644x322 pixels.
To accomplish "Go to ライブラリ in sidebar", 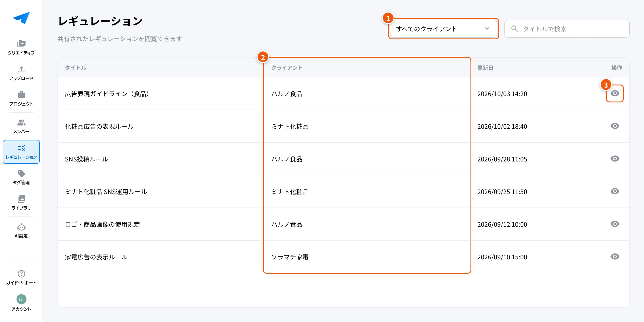I will [21, 203].
